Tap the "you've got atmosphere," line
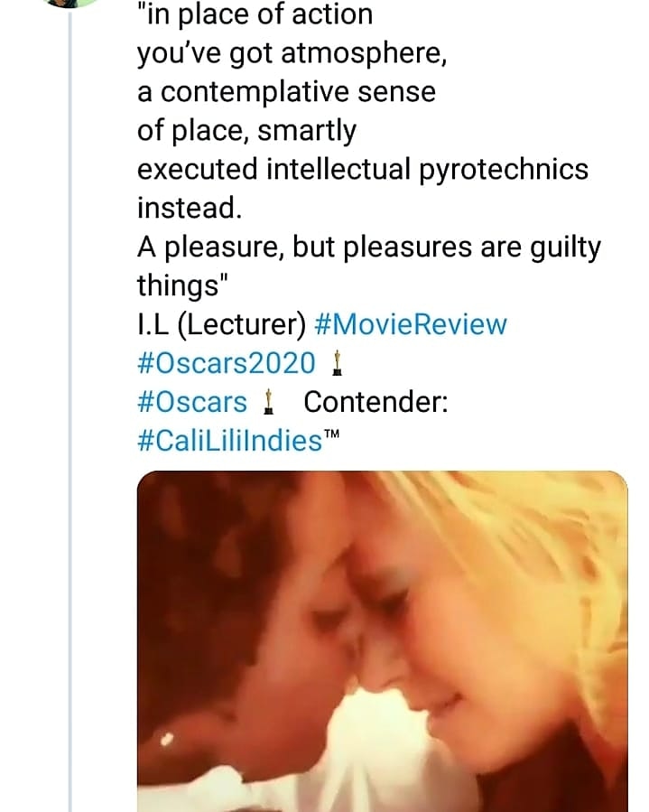 pyautogui.click(x=292, y=53)
